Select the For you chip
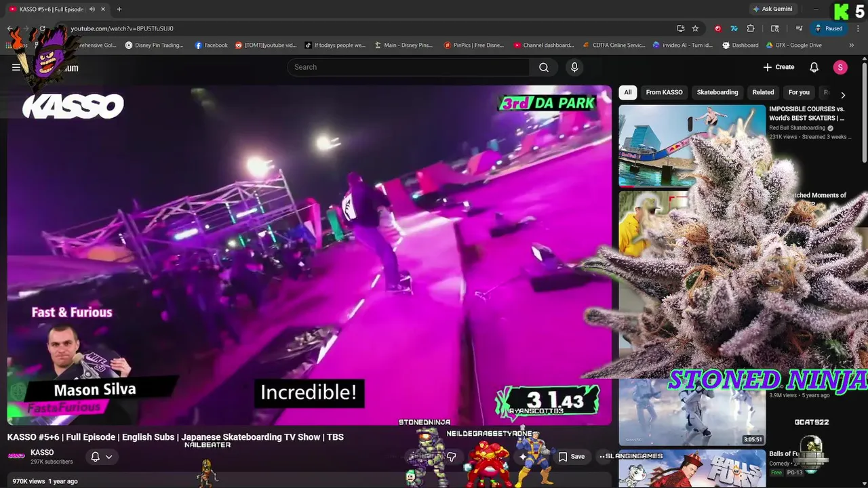 (799, 92)
